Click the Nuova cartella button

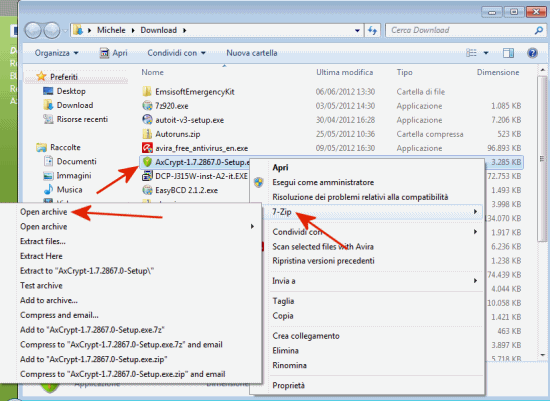(251, 53)
